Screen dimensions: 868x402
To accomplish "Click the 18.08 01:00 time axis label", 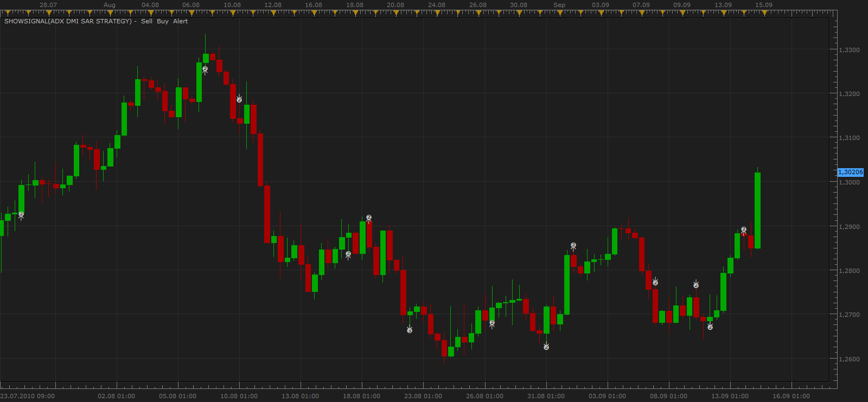I will (x=361, y=396).
